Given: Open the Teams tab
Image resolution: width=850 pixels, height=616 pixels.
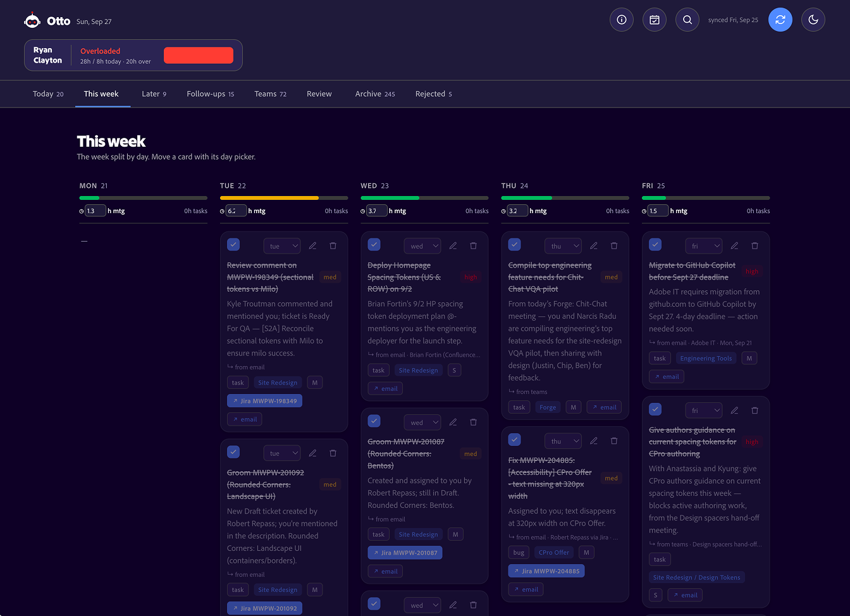Looking at the screenshot, I should [x=271, y=94].
